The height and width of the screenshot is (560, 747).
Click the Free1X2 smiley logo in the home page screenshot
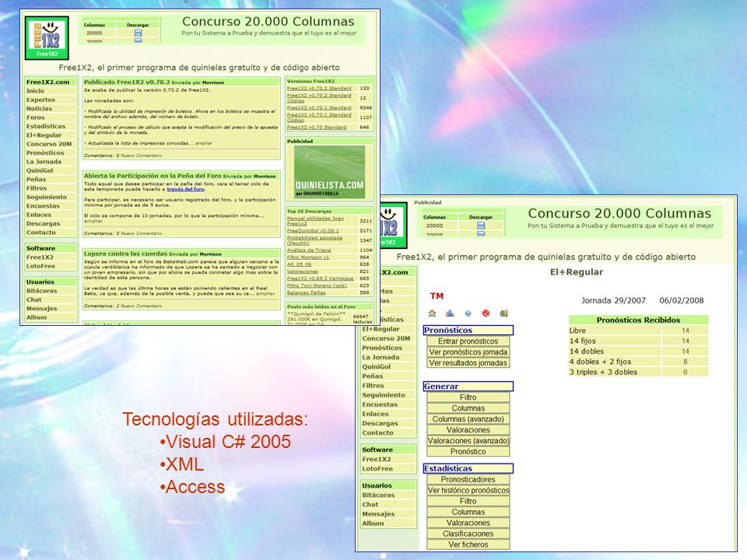[x=47, y=38]
